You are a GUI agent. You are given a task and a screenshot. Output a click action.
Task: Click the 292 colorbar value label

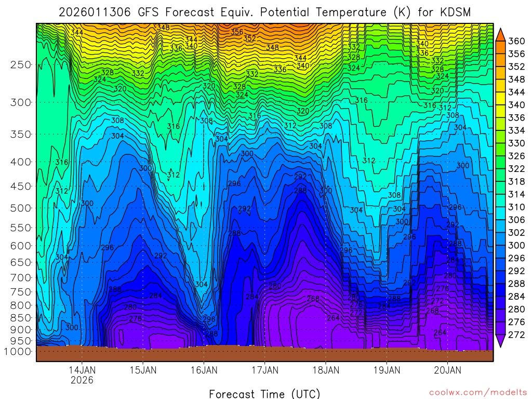click(516, 271)
